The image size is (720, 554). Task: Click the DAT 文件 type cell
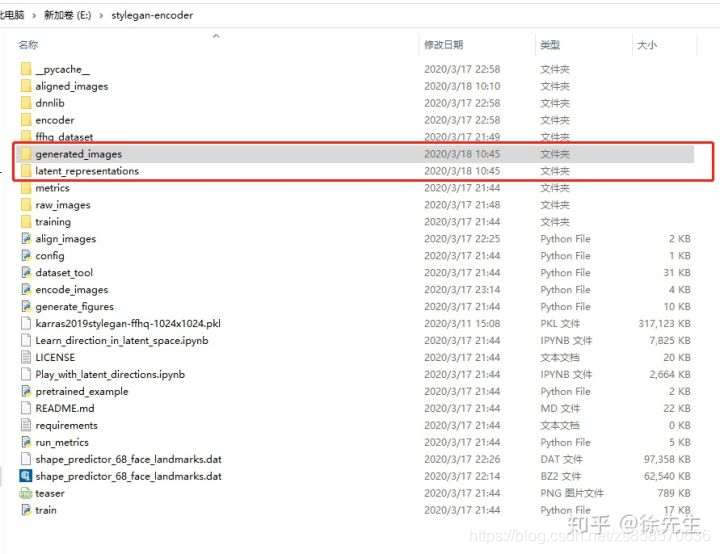pos(562,459)
